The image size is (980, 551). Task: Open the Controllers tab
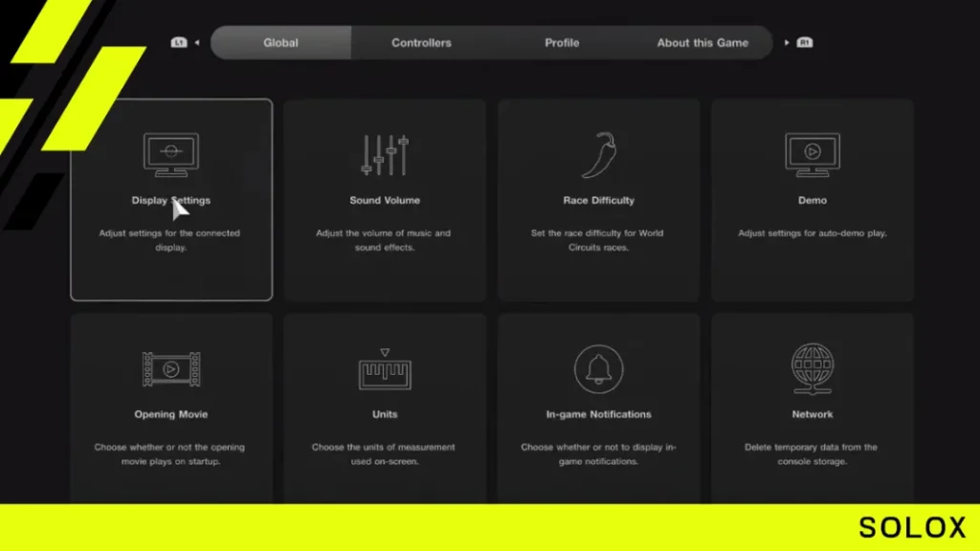(x=421, y=42)
